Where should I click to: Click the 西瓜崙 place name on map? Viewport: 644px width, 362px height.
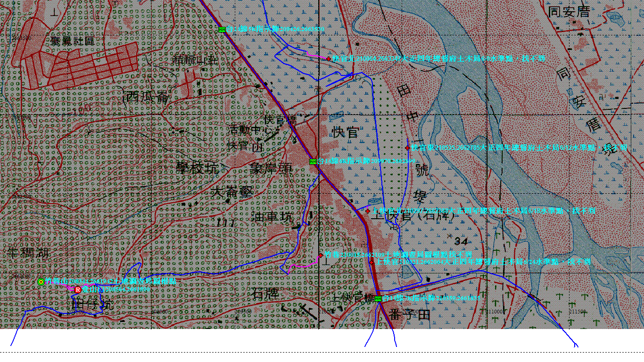point(146,98)
